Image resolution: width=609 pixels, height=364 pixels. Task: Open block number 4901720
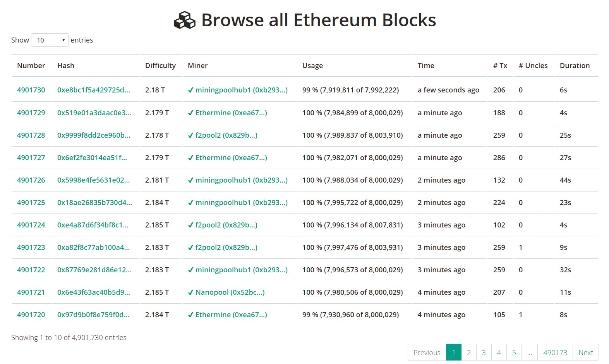(x=31, y=315)
